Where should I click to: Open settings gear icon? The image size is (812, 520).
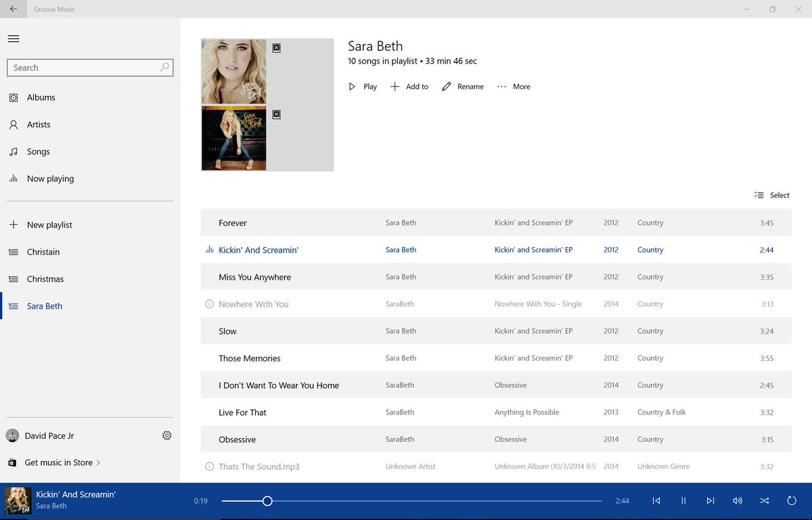coord(167,435)
